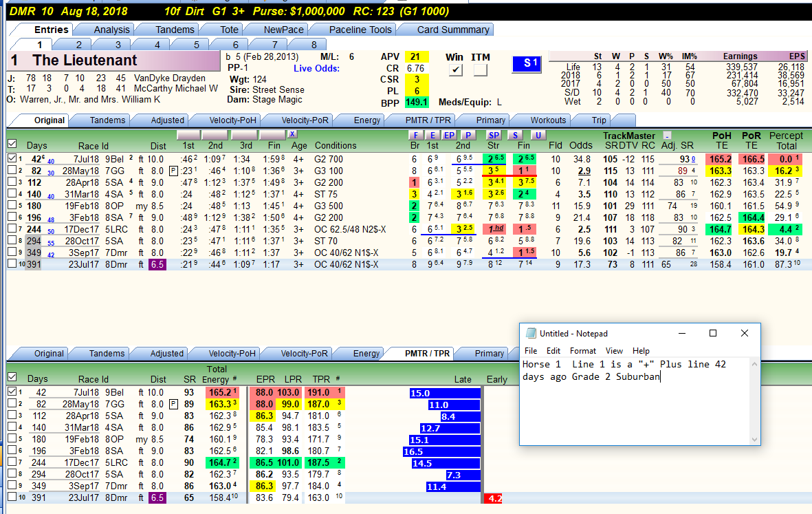
Task: Click the purple 6.5 distance cell in upper table
Action: click(x=157, y=264)
